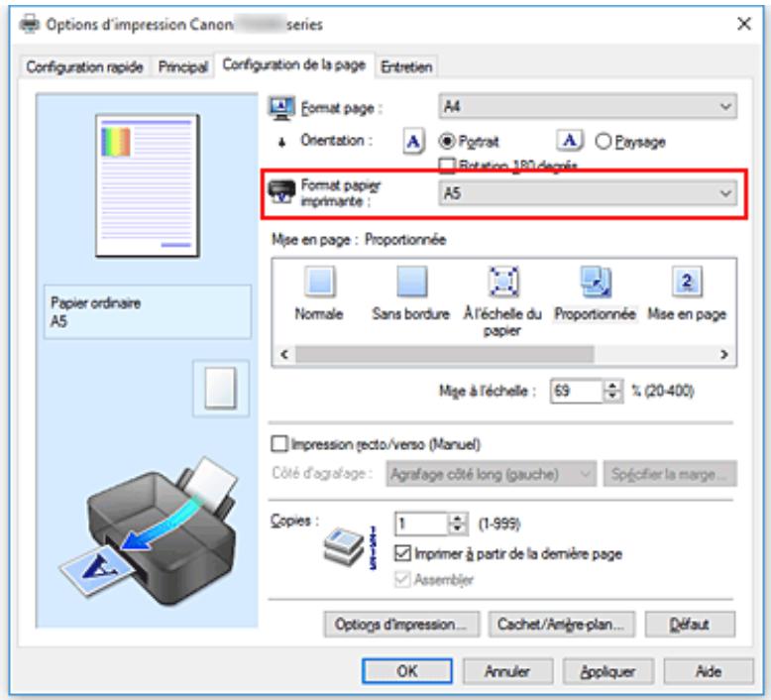
Task: Click the Défaut button
Action: [x=690, y=625]
